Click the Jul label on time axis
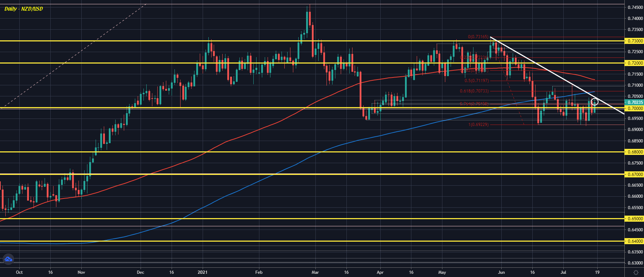The width and height of the screenshot is (644, 277). [563, 272]
